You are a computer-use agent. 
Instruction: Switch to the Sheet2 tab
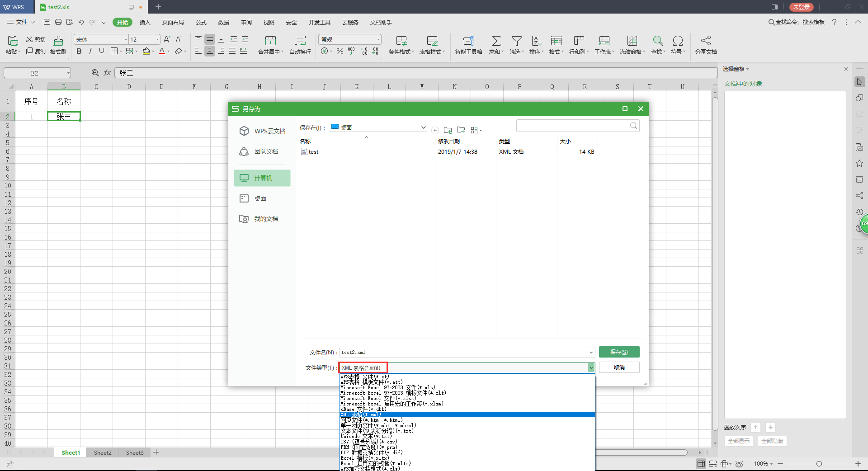pos(103,452)
